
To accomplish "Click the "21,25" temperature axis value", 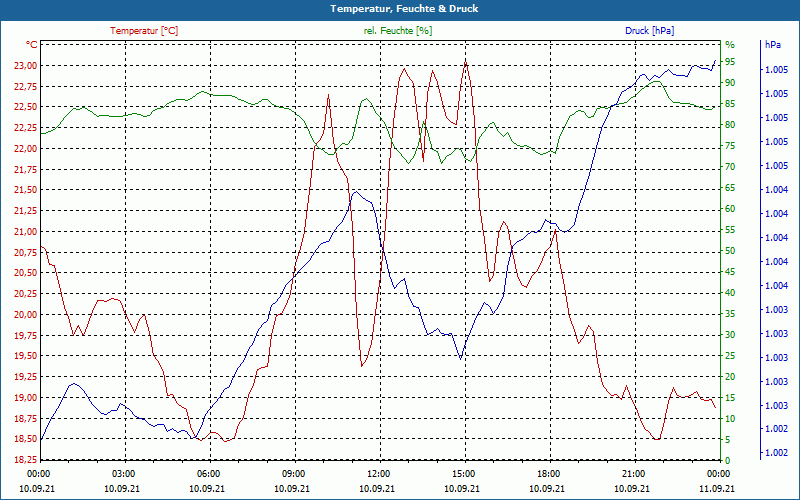I will point(25,211).
